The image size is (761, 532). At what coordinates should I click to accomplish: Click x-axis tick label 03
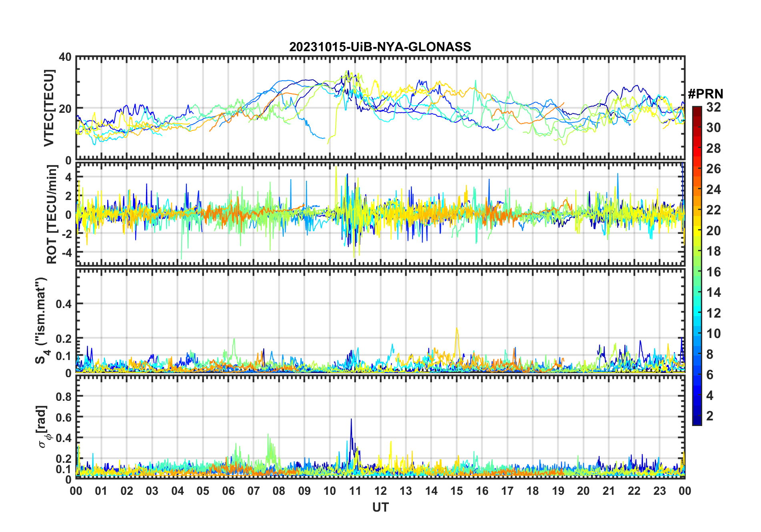tap(152, 491)
